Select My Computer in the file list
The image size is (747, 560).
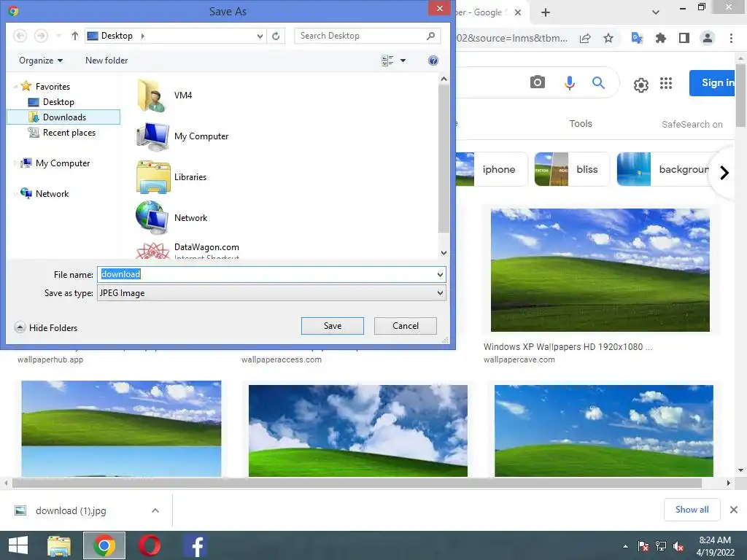pyautogui.click(x=182, y=136)
